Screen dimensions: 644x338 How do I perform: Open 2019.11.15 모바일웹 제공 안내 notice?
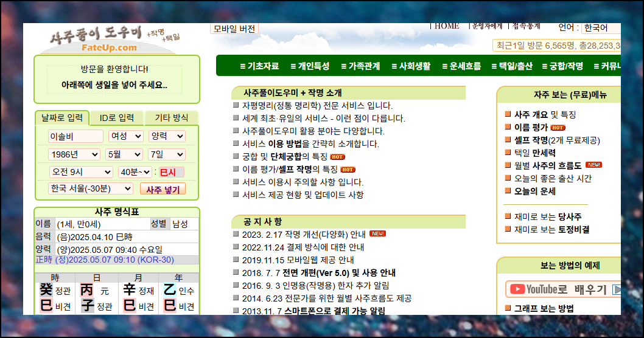click(x=298, y=260)
